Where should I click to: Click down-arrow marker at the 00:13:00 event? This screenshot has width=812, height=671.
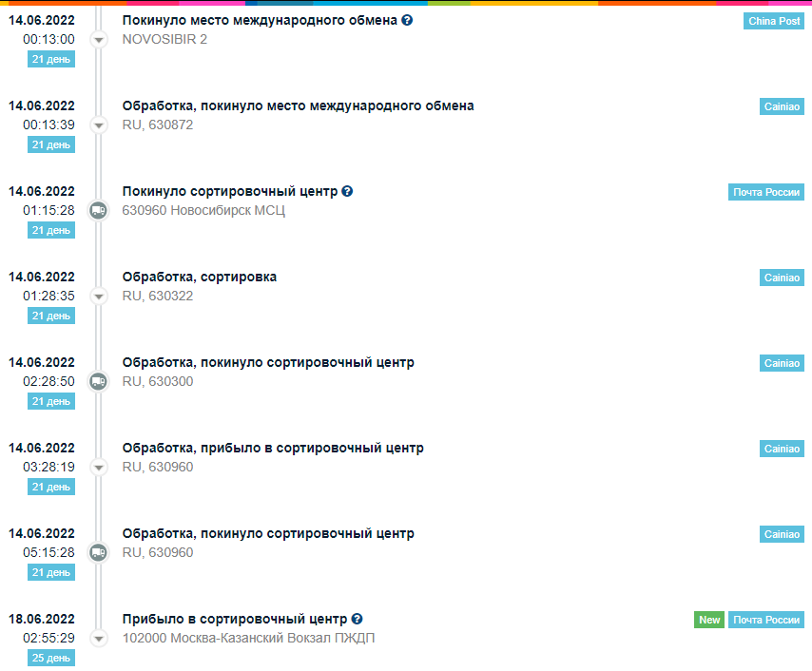click(x=98, y=40)
